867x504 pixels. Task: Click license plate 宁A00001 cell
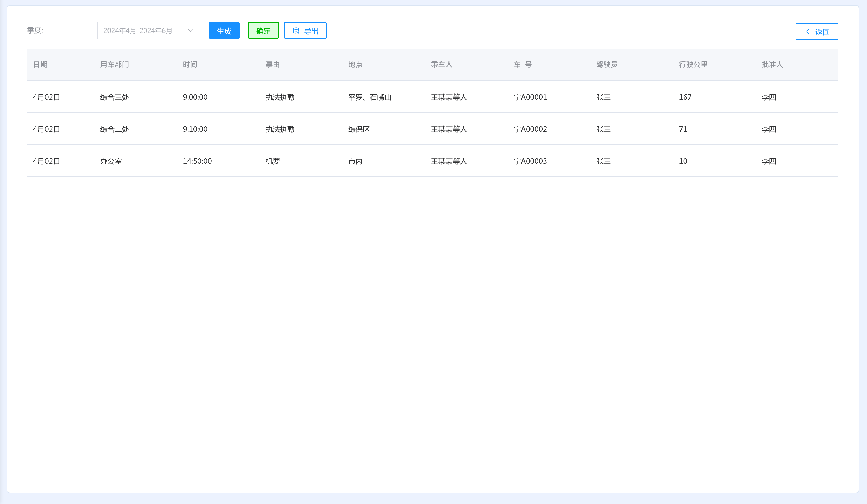pos(530,97)
